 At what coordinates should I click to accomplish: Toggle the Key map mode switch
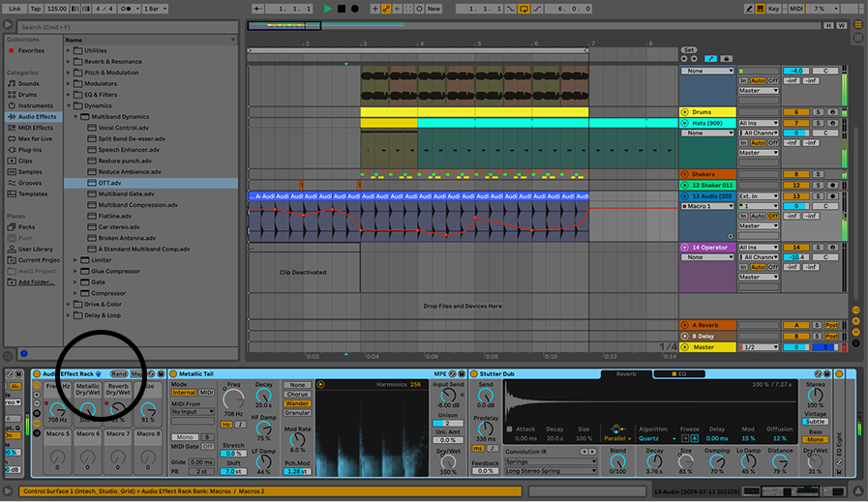pyautogui.click(x=772, y=9)
